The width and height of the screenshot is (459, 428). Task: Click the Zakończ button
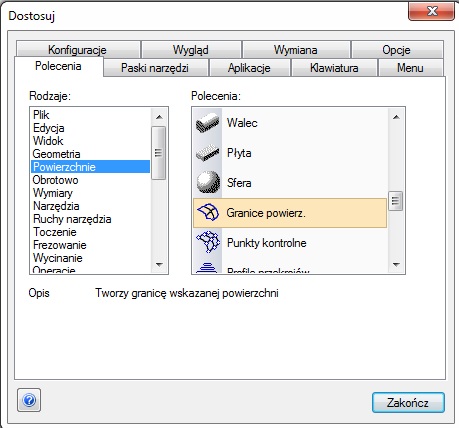(x=408, y=402)
